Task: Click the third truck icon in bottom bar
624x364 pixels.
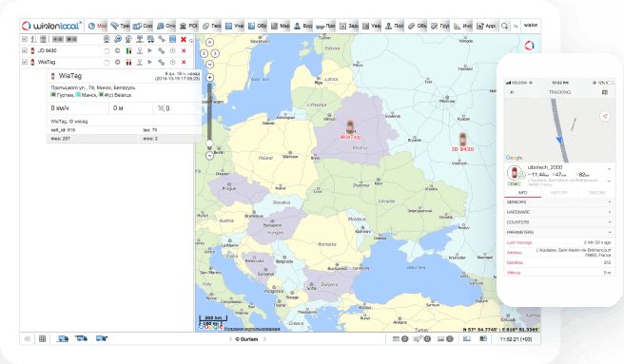Action: [102, 338]
